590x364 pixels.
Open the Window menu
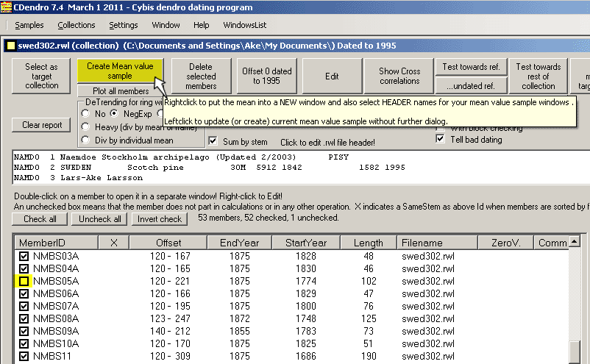pos(166,25)
